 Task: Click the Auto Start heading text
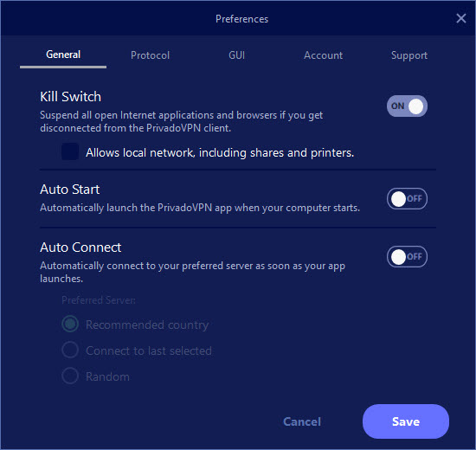coord(69,190)
